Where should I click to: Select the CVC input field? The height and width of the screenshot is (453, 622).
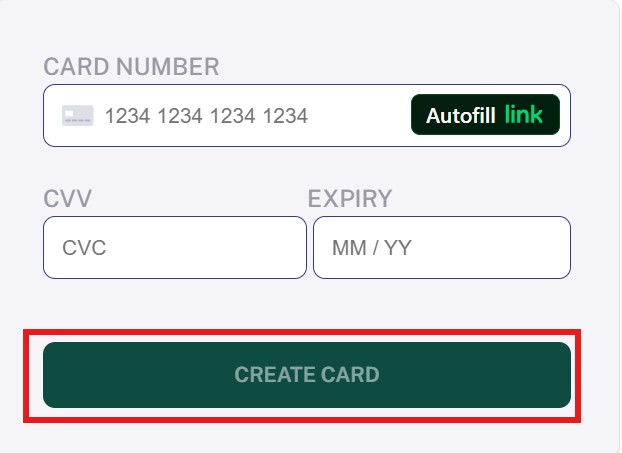pyautogui.click(x=175, y=248)
